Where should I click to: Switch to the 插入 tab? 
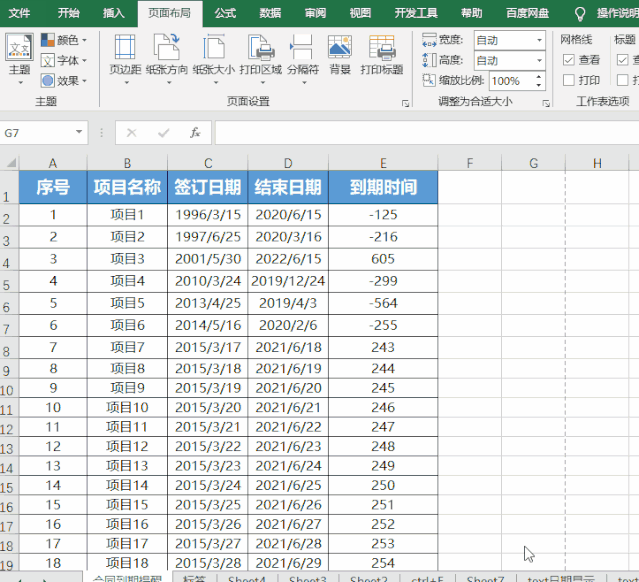click(113, 13)
